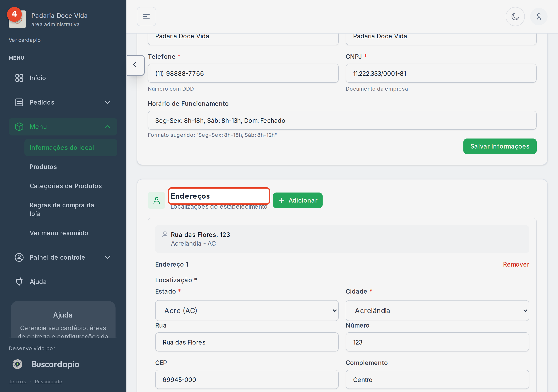
Task: Expand the Pedidos submenu chevron
Action: (108, 102)
